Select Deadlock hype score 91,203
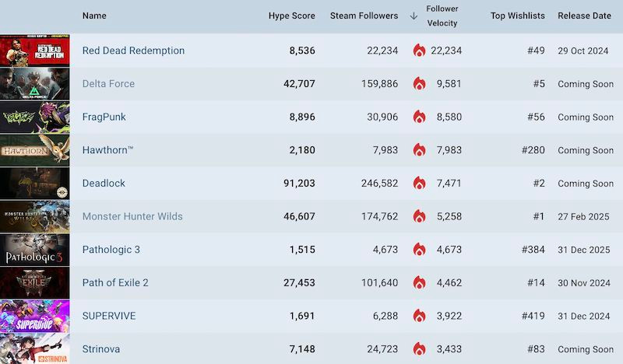Image resolution: width=623 pixels, height=364 pixels. [x=299, y=183]
